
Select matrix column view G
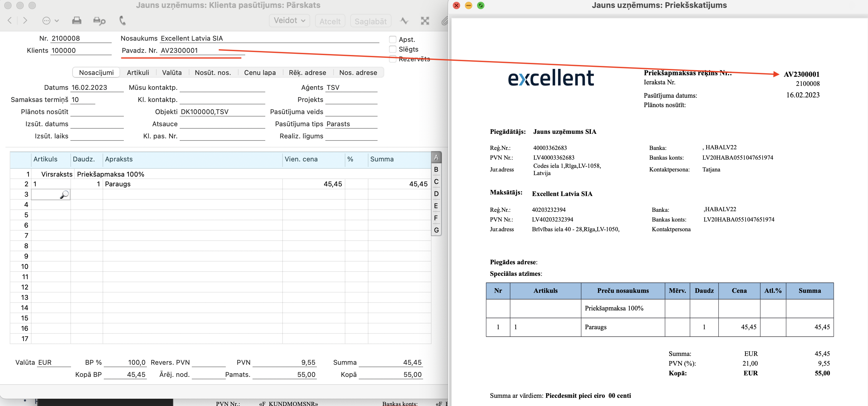click(x=436, y=230)
